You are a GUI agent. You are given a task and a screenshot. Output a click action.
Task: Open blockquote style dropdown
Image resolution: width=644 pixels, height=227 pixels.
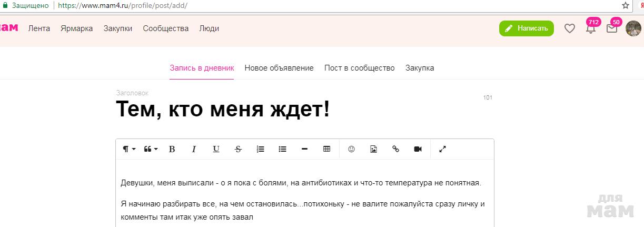(x=151, y=149)
